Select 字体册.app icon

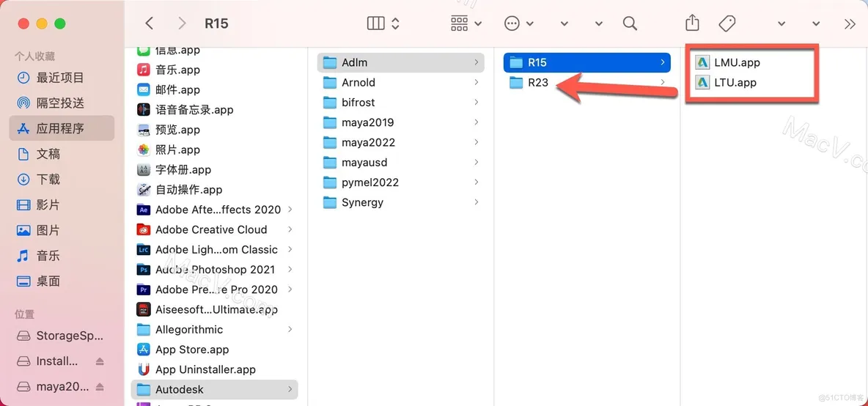(144, 170)
